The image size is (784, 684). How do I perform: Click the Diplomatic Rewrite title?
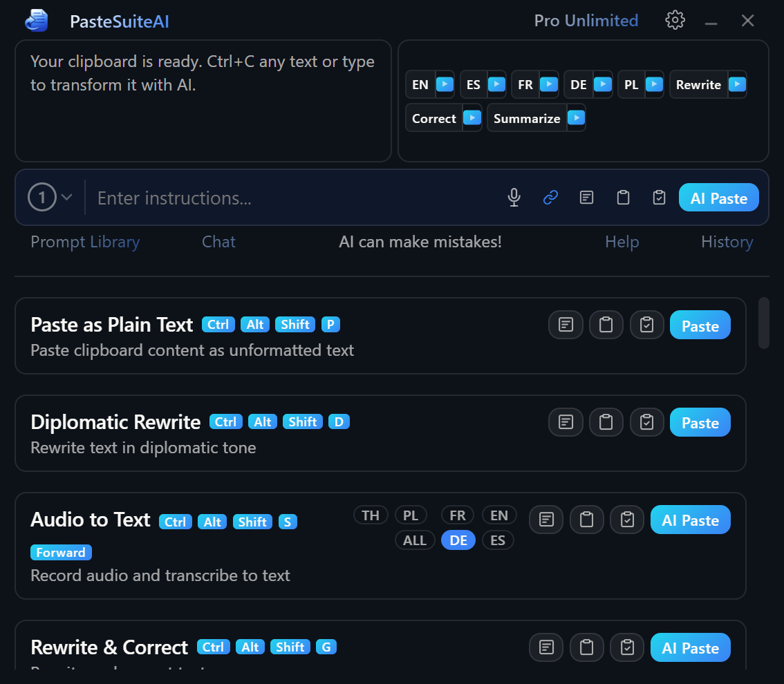115,422
